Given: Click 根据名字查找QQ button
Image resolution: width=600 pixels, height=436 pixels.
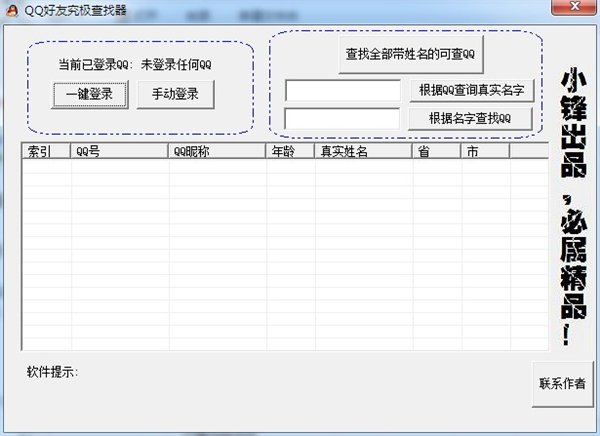Looking at the screenshot, I should (470, 119).
